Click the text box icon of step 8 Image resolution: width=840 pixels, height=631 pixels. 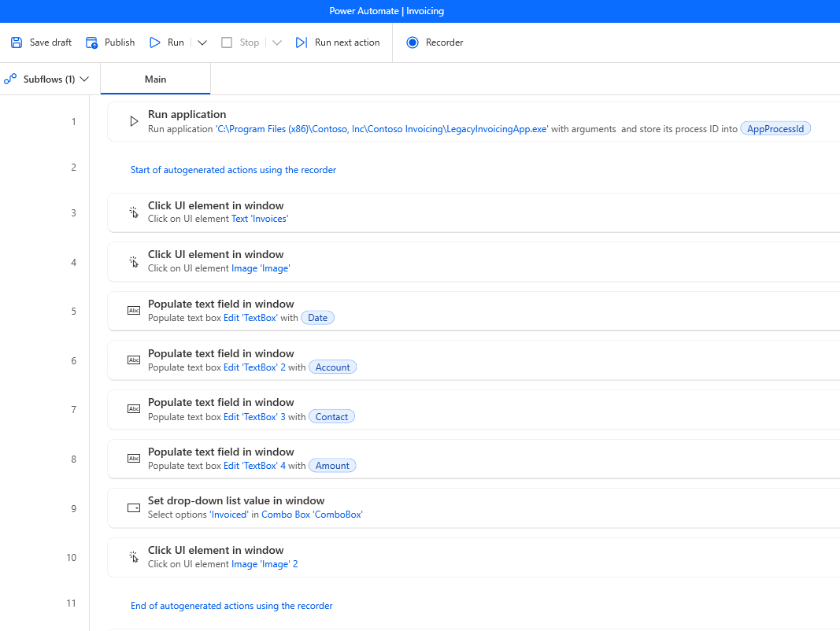(133, 458)
